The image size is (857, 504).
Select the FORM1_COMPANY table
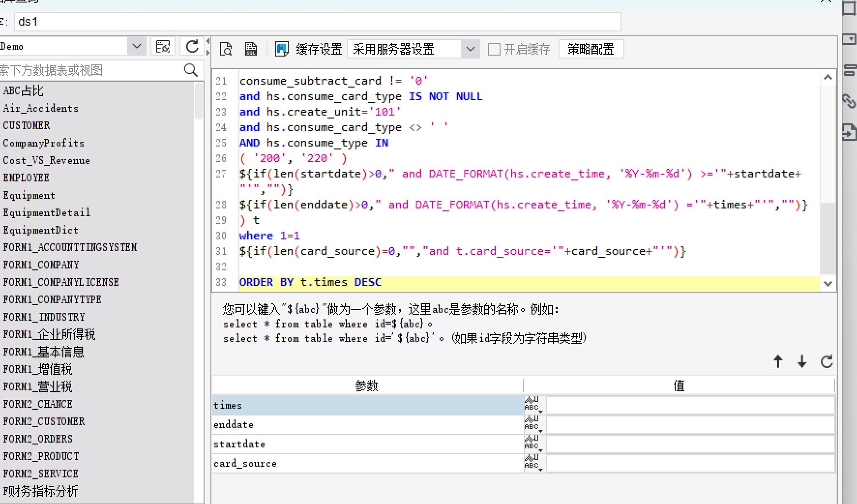41,265
